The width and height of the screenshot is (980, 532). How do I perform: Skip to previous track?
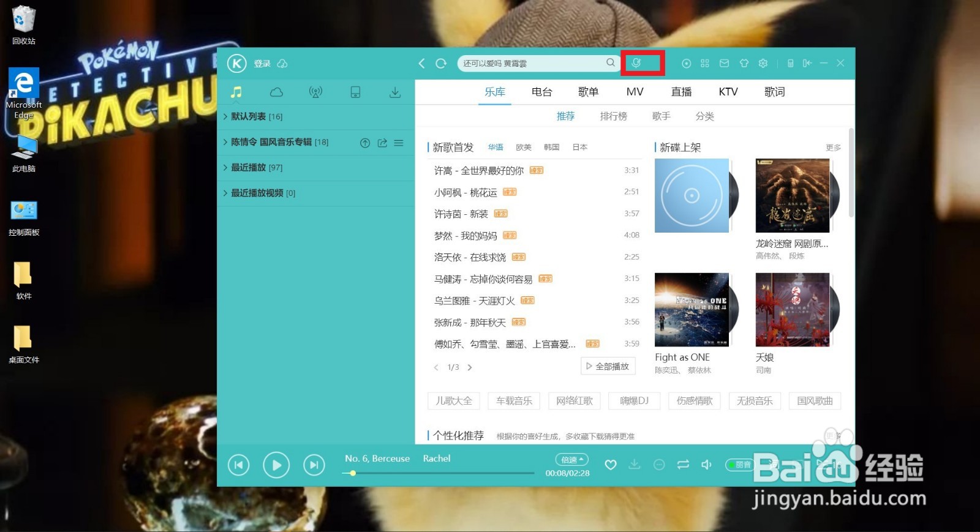(x=239, y=465)
